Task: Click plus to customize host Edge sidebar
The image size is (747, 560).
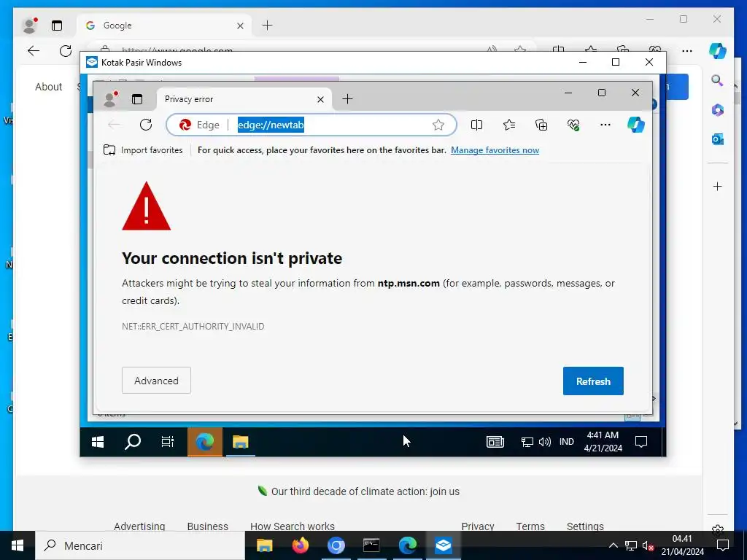Action: pos(718,186)
